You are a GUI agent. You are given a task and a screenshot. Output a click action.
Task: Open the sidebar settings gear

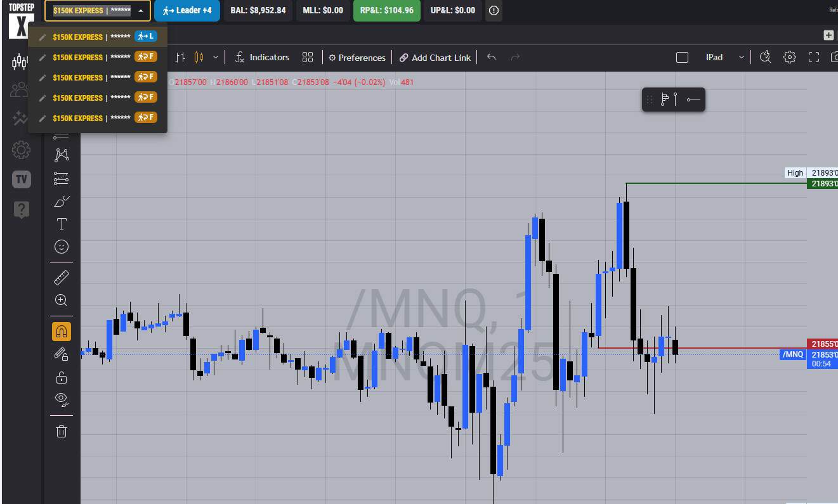pyautogui.click(x=21, y=150)
